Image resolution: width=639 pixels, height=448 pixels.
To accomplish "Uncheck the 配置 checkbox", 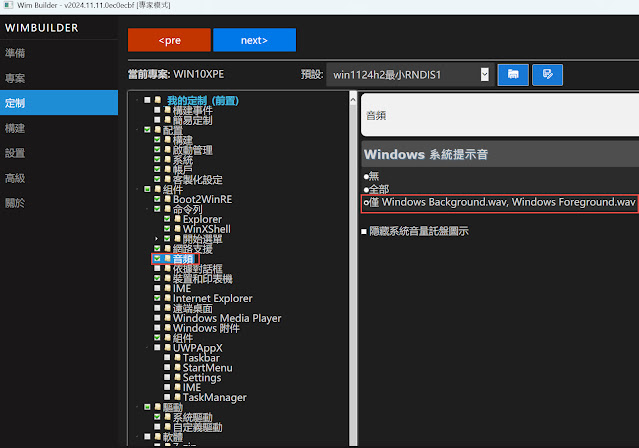I will click(x=147, y=130).
